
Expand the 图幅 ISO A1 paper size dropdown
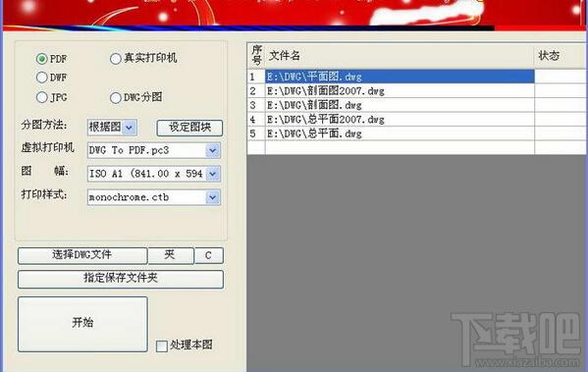(213, 174)
